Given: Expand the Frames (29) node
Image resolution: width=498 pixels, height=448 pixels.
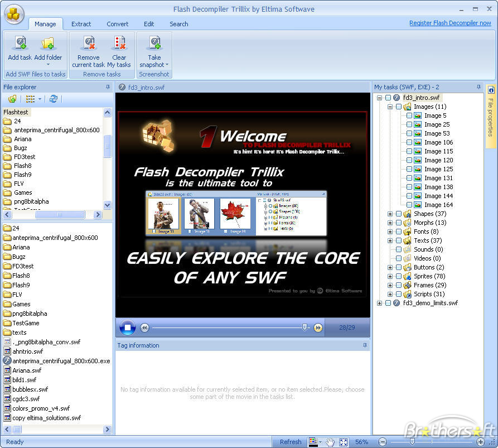Looking at the screenshot, I should (x=390, y=285).
